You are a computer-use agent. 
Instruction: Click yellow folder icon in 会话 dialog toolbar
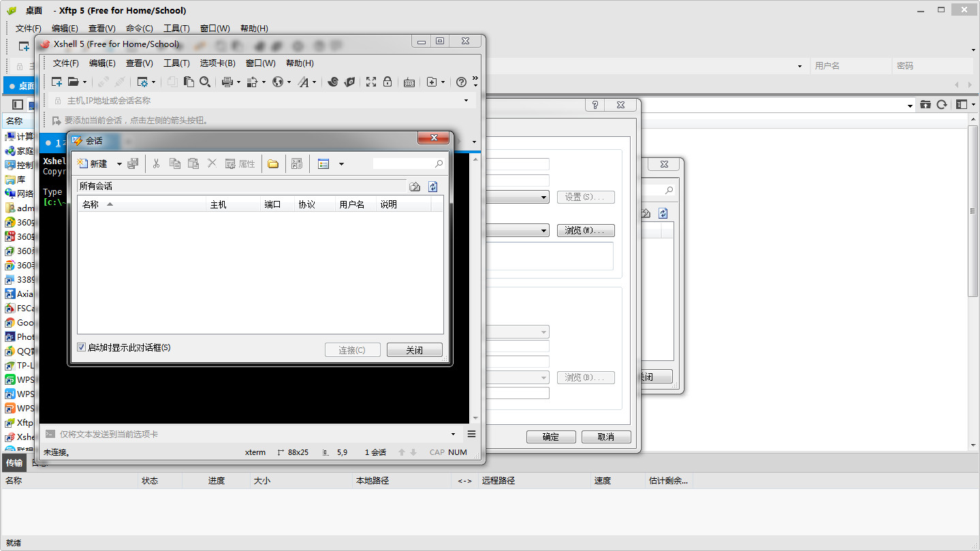click(x=273, y=163)
